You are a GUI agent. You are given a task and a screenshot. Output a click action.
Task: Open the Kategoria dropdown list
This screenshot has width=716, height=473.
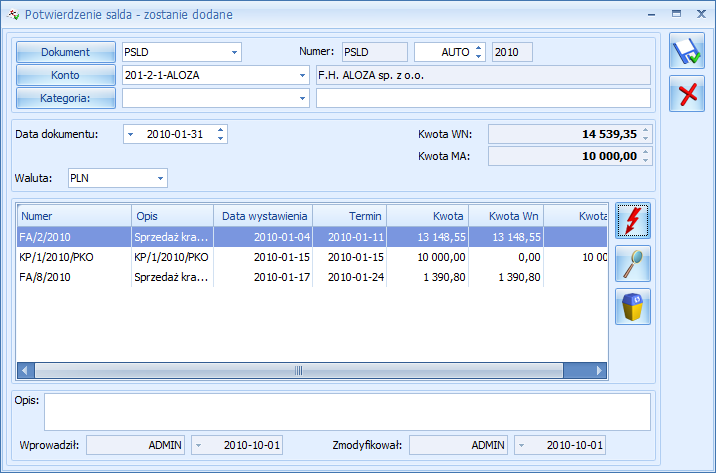[x=302, y=98]
